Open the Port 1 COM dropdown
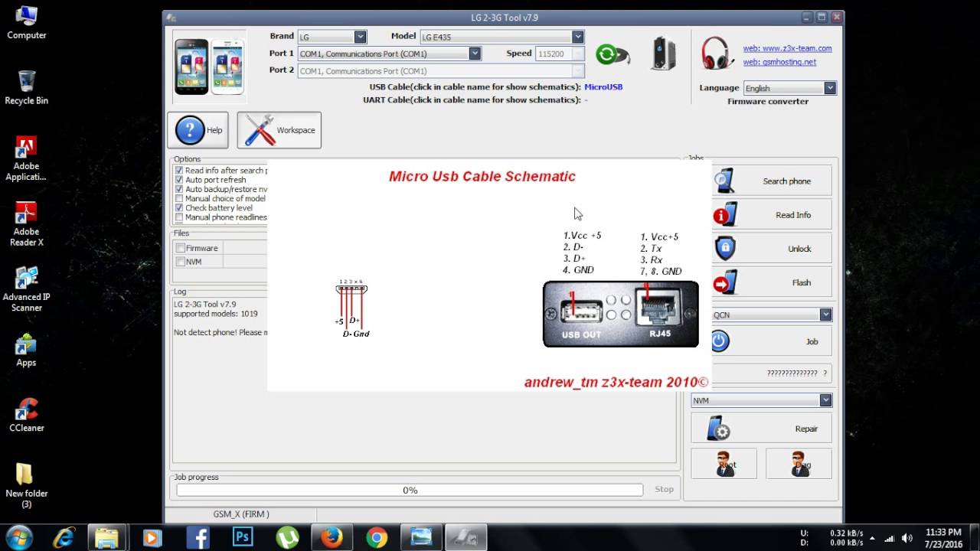 click(475, 54)
